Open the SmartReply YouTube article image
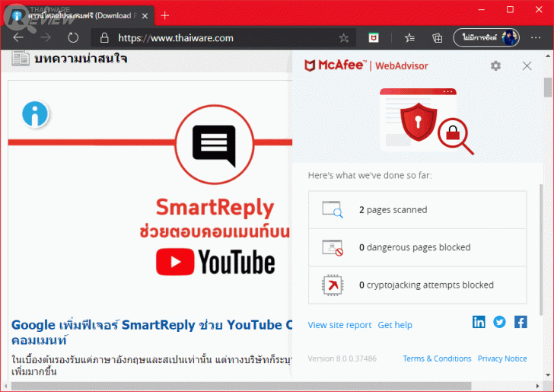 150,196
